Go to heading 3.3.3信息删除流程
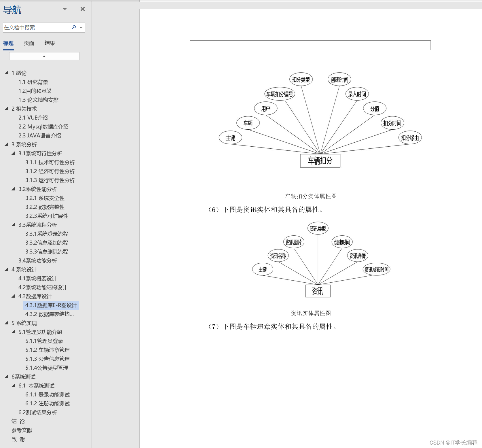 (47, 252)
